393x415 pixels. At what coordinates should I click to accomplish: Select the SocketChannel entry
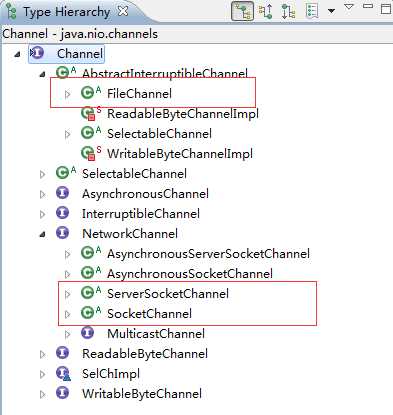point(149,314)
